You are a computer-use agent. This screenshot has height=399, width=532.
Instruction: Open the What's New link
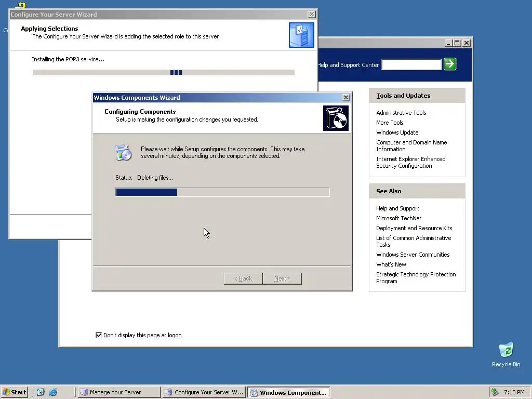tap(391, 264)
